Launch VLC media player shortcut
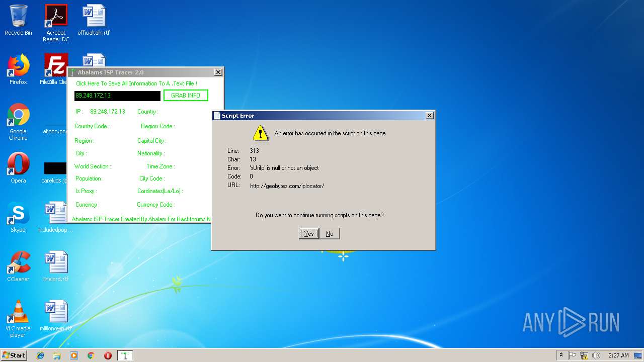Screen dimensions: 644x362 (x=18, y=319)
